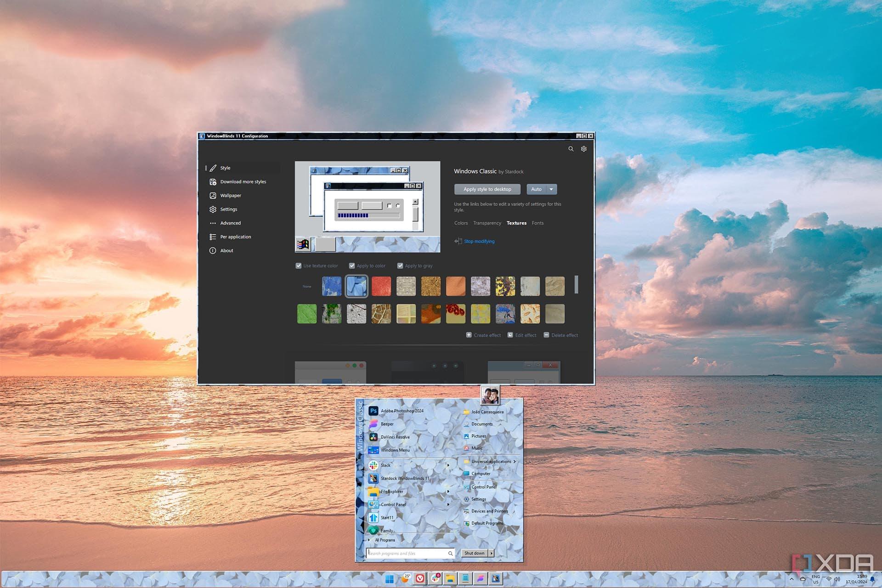Launch Start11 from the Start menu

[387, 518]
